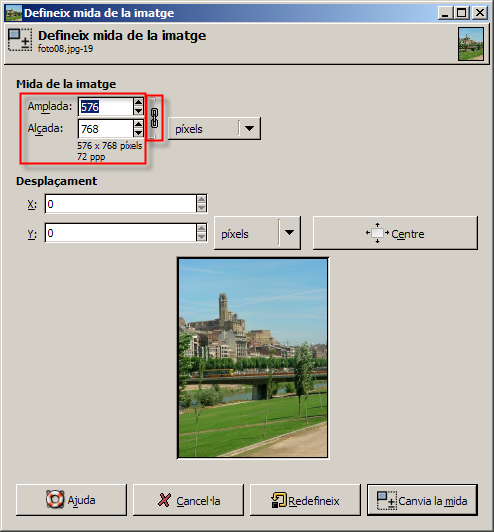Decrease Y offset with down arrow
Image resolution: width=494 pixels, height=532 pixels.
pos(202,237)
